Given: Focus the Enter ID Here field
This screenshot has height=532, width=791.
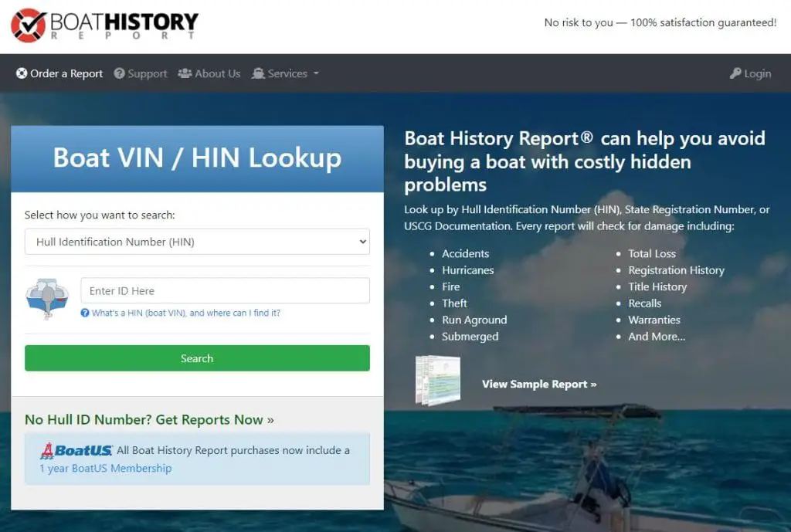Looking at the screenshot, I should [x=225, y=291].
